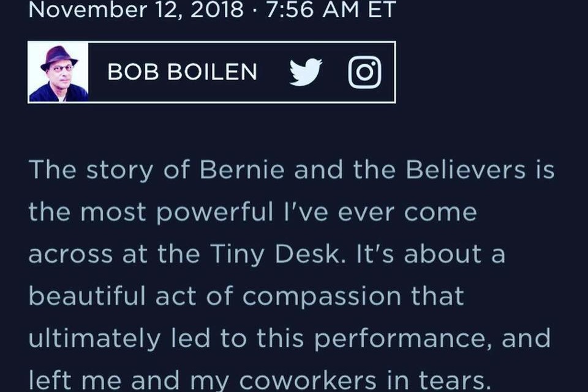
Task: Click the word 'ultimately' in the paragraph
Action: pos(94,339)
